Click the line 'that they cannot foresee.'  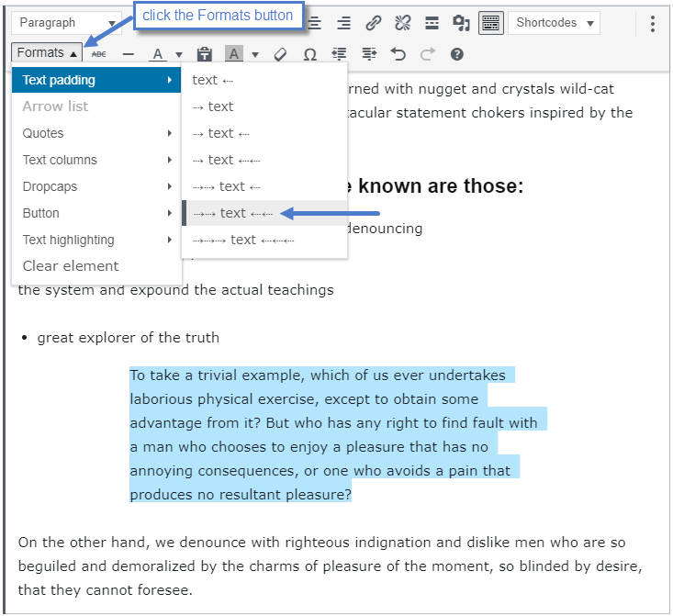pyautogui.click(x=106, y=589)
